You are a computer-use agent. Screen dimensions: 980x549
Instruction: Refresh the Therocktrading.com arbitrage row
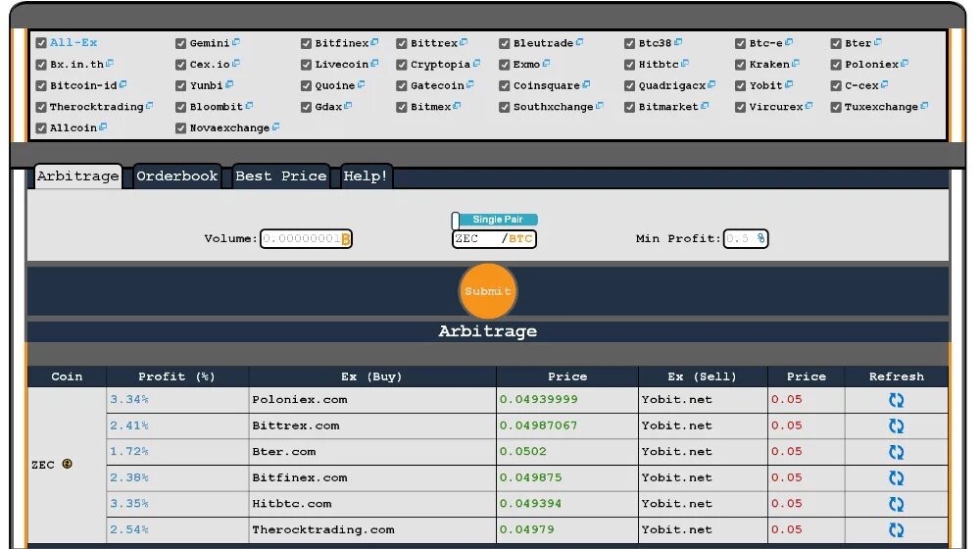pyautogui.click(x=897, y=530)
